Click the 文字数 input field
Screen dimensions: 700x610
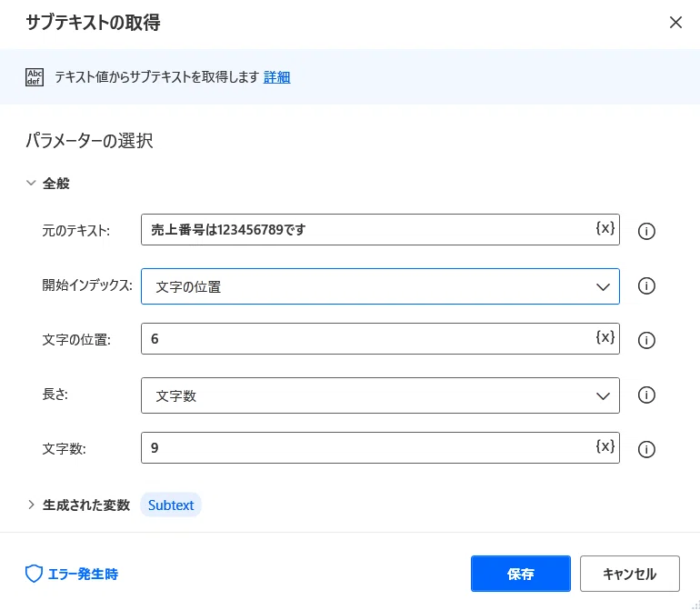[x=380, y=447]
